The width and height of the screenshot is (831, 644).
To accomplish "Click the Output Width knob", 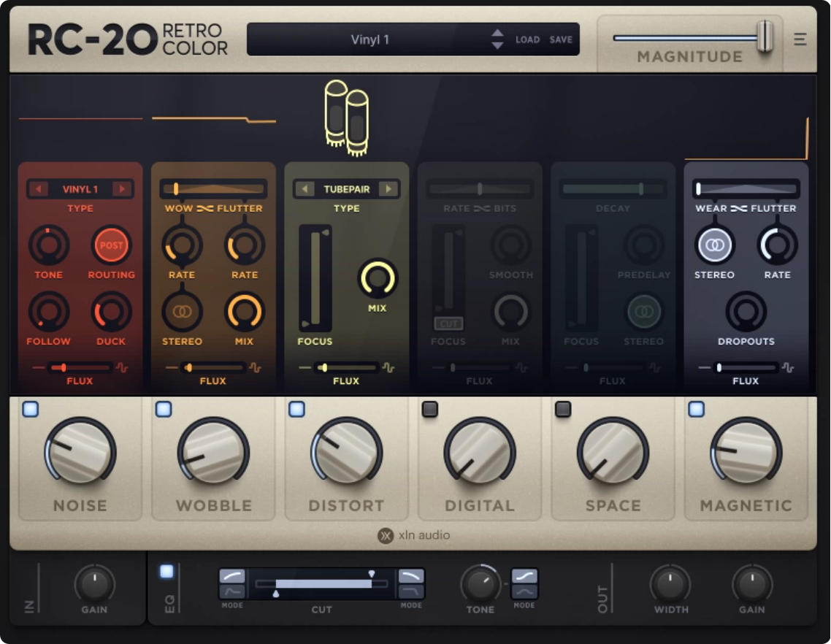I will (x=670, y=584).
